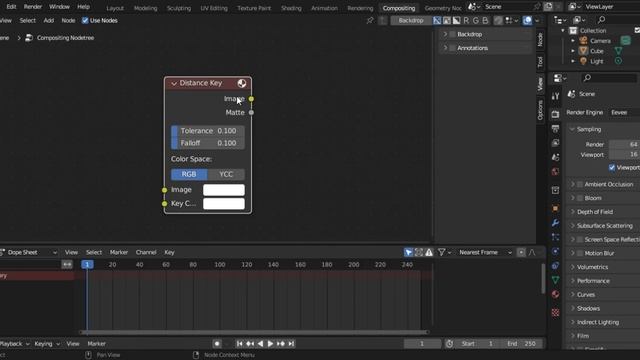640x360 pixels.
Task: Open the World properties tab icon
Action: pos(556,172)
